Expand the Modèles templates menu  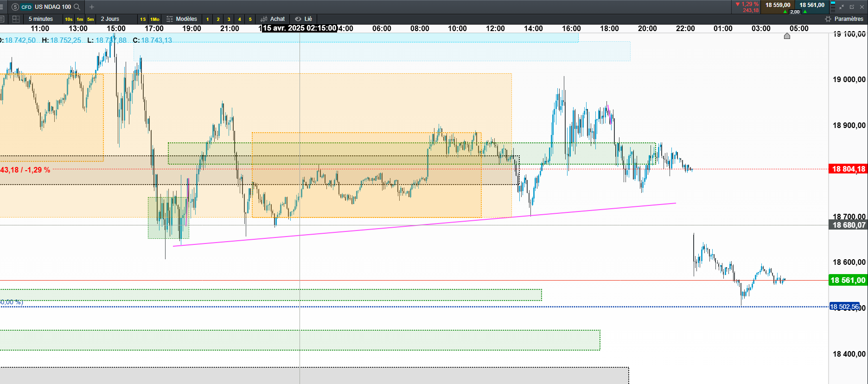coord(182,19)
